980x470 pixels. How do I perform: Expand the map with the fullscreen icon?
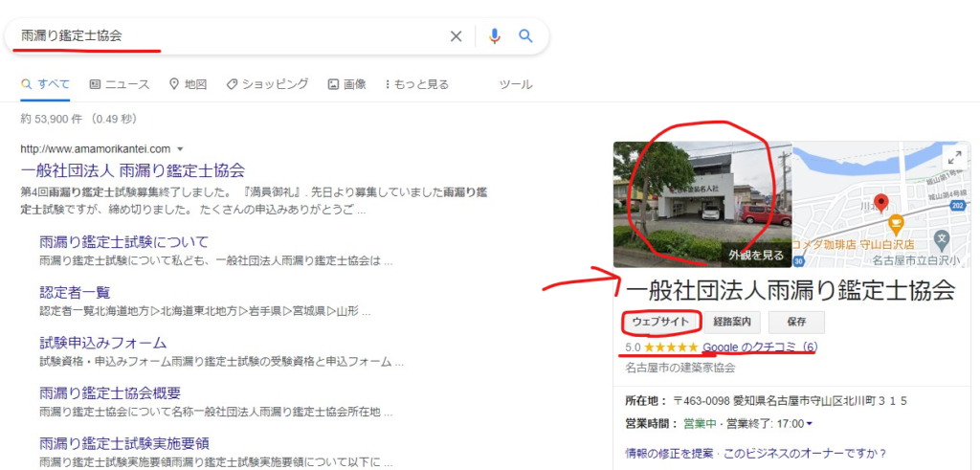(x=953, y=159)
